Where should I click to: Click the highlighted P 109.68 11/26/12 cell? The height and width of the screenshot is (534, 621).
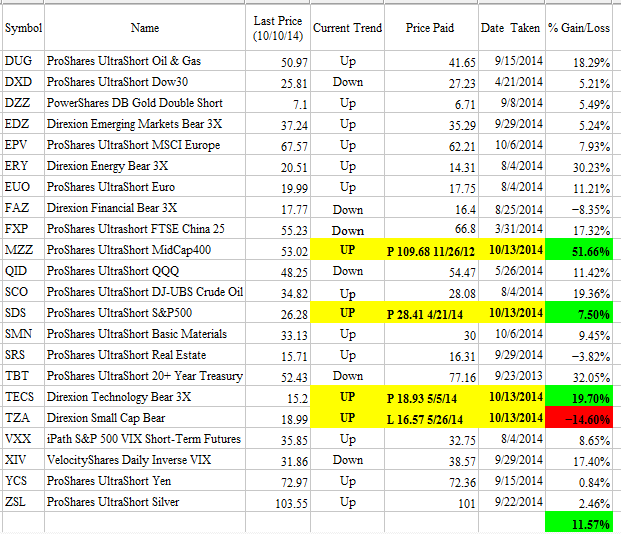[431, 250]
